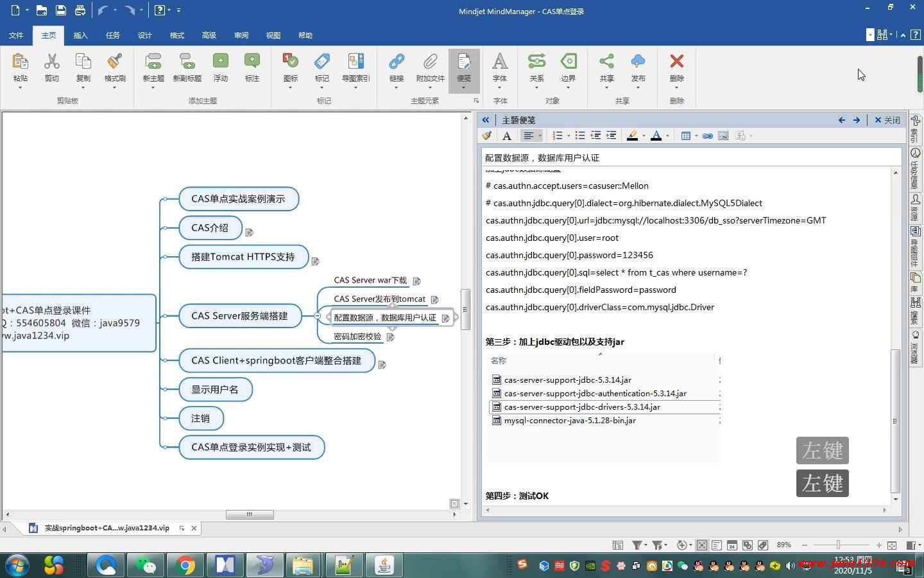924x578 pixels.
Task: Increase indent in notes toolbar
Action: tap(612, 136)
